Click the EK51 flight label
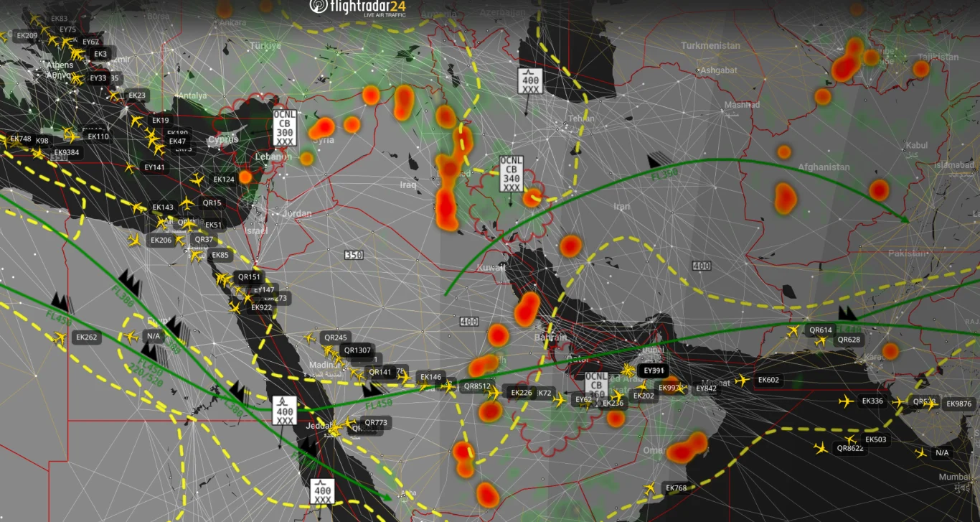The height and width of the screenshot is (522, 980). tap(213, 225)
